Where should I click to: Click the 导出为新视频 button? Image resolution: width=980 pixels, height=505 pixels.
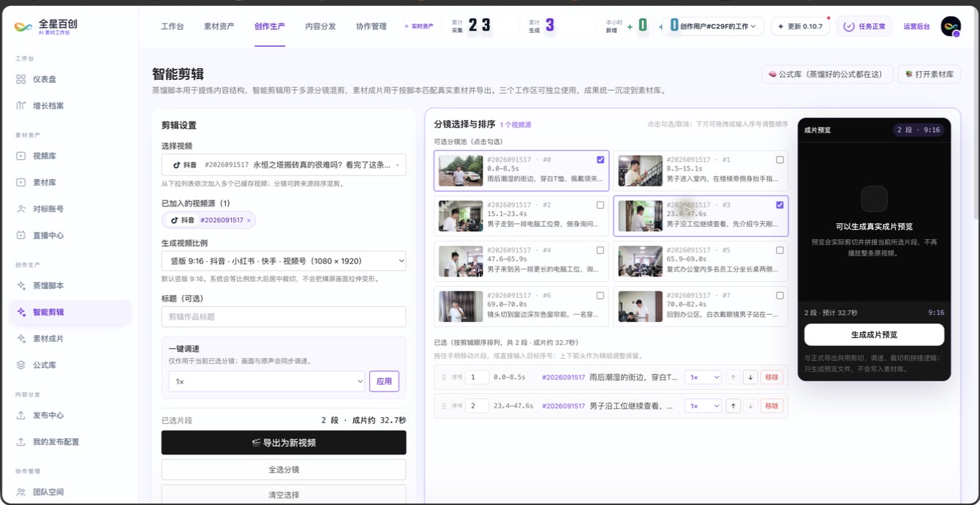284,443
